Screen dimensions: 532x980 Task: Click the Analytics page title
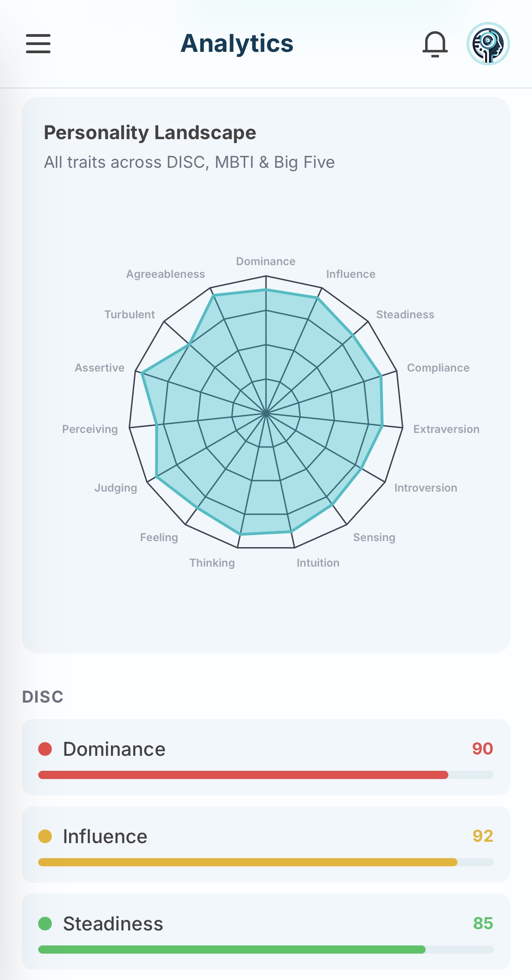(237, 43)
